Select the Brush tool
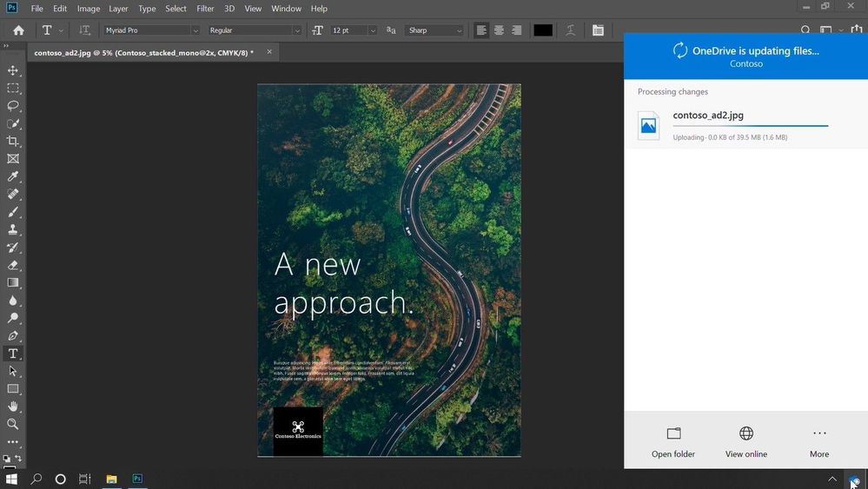This screenshot has width=868, height=489. [x=13, y=212]
